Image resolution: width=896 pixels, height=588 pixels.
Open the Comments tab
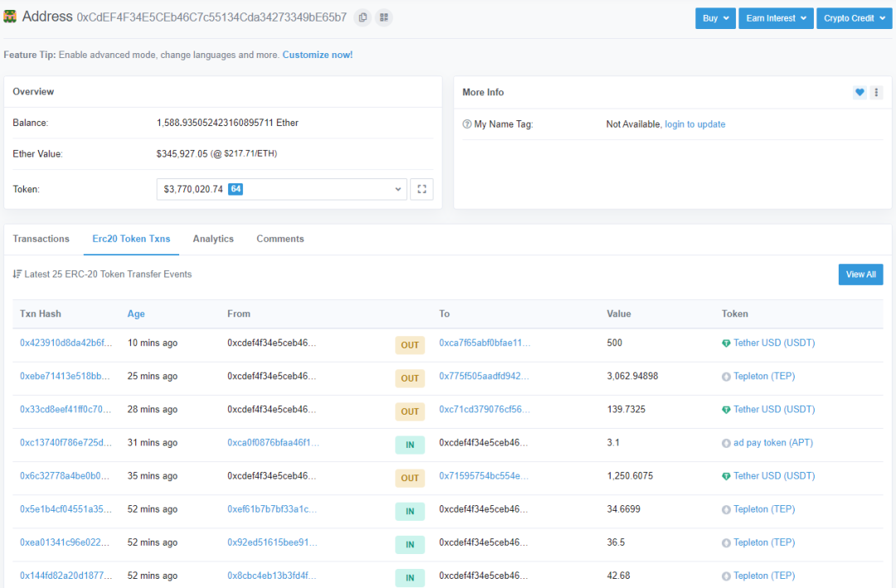click(280, 239)
